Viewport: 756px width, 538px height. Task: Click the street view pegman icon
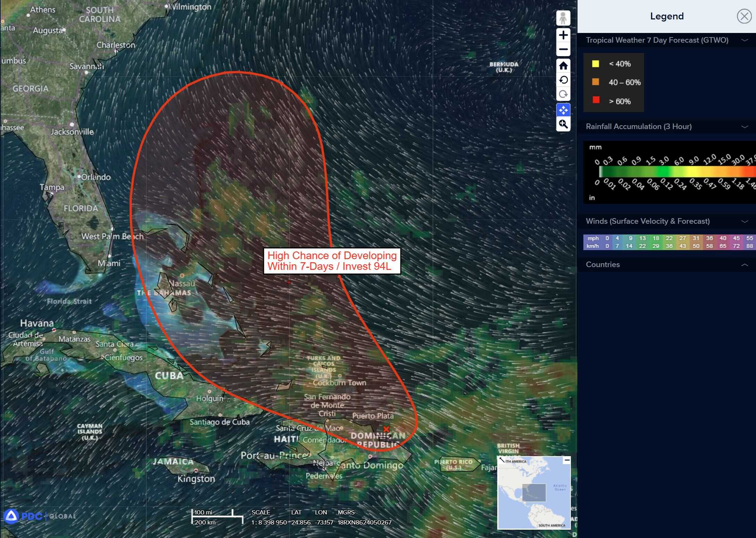point(563,18)
